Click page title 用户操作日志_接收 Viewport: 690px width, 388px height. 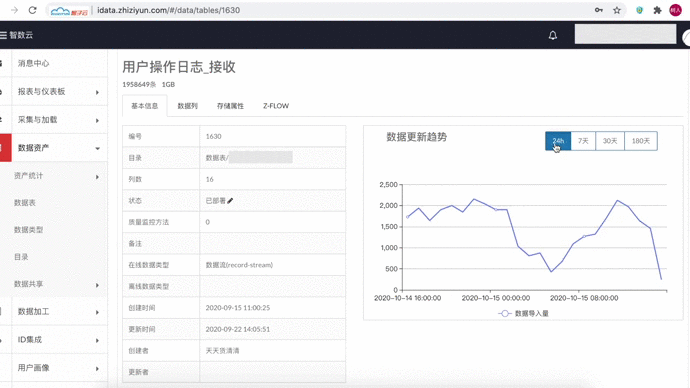pos(179,67)
